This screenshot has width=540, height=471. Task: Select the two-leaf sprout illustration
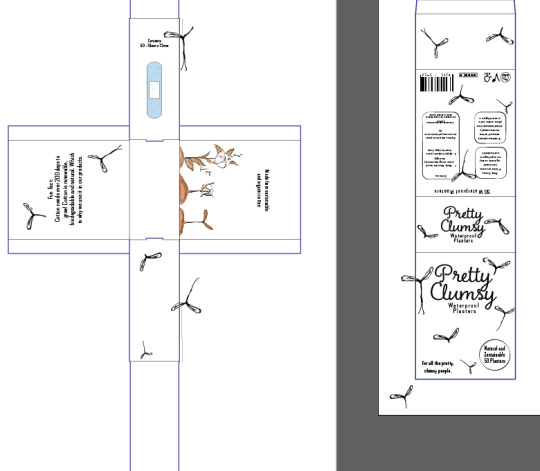(196, 221)
